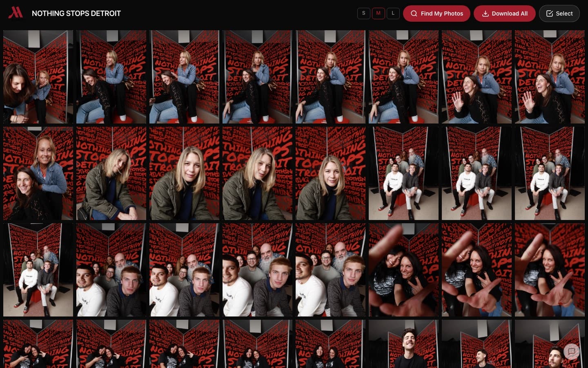The image size is (588, 368).
Task: Open the NOTHING STOPS DETROIT title
Action: pos(76,13)
